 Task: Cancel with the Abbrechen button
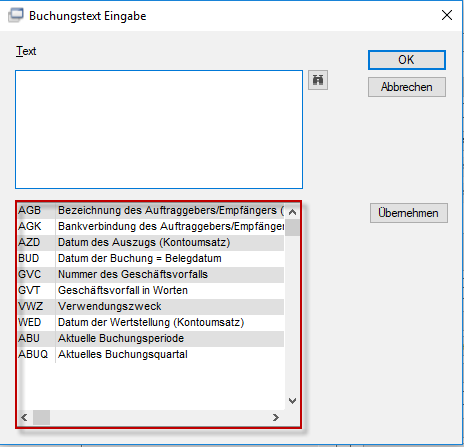pyautogui.click(x=407, y=87)
